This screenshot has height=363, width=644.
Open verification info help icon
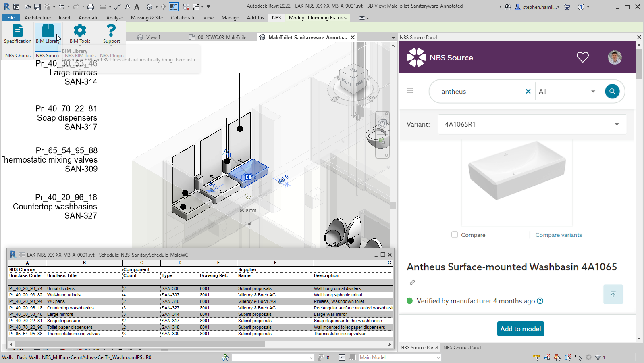pos(540,301)
